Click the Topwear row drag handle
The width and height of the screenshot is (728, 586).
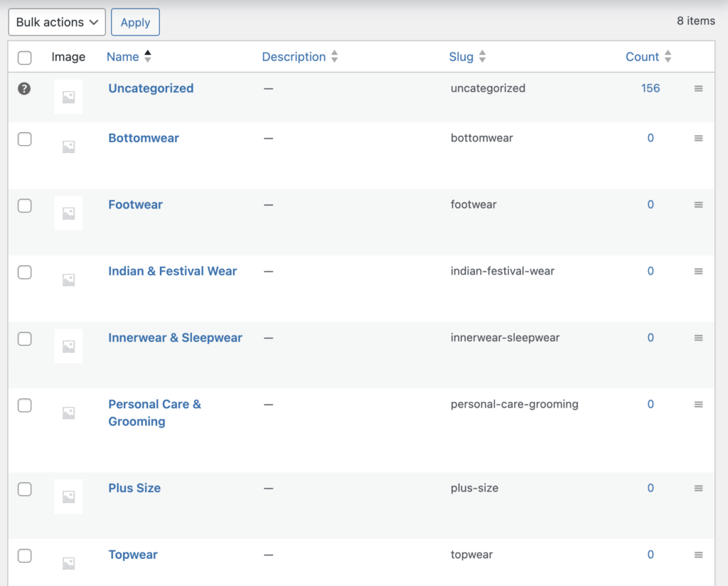pos(698,555)
